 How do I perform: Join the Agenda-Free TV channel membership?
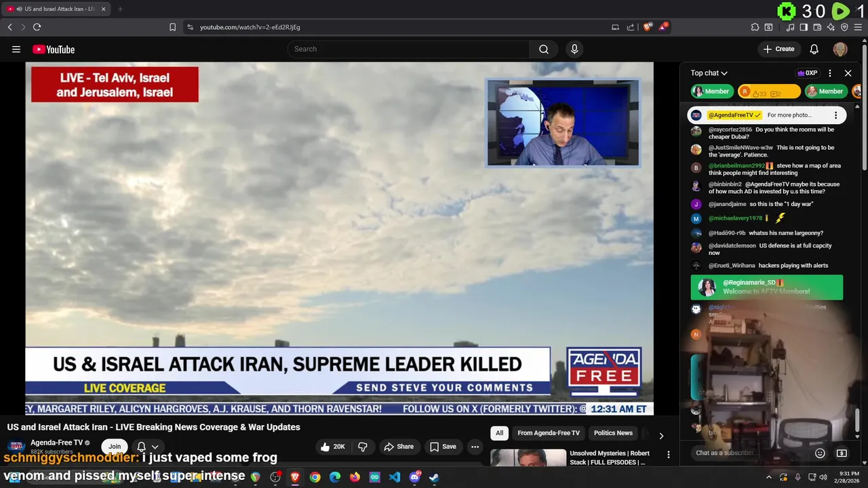tap(115, 447)
